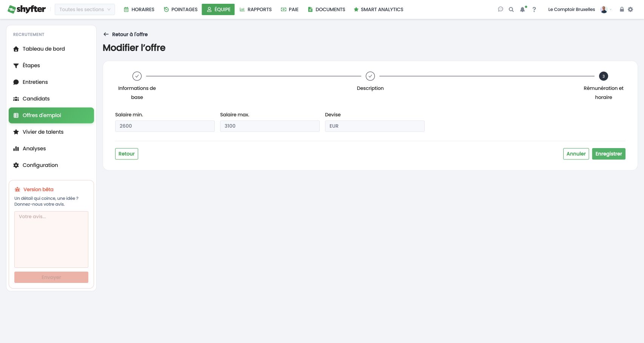Image resolution: width=644 pixels, height=343 pixels.
Task: Open the RAPPORTS tab
Action: pos(256,9)
